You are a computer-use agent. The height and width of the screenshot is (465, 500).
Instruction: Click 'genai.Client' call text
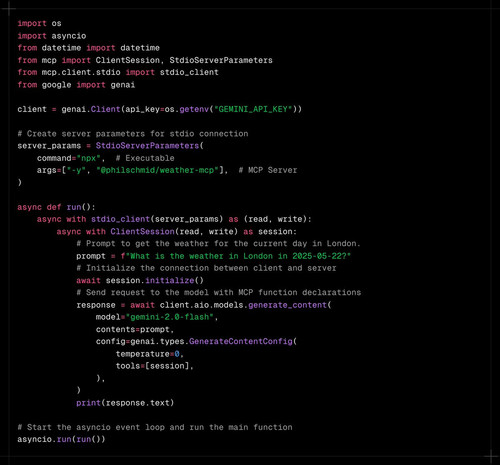point(91,109)
